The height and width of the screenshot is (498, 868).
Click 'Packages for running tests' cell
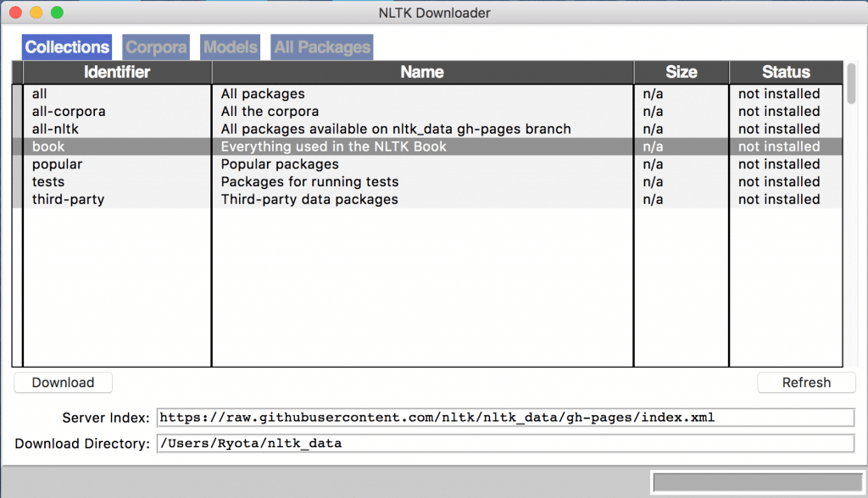click(x=309, y=182)
